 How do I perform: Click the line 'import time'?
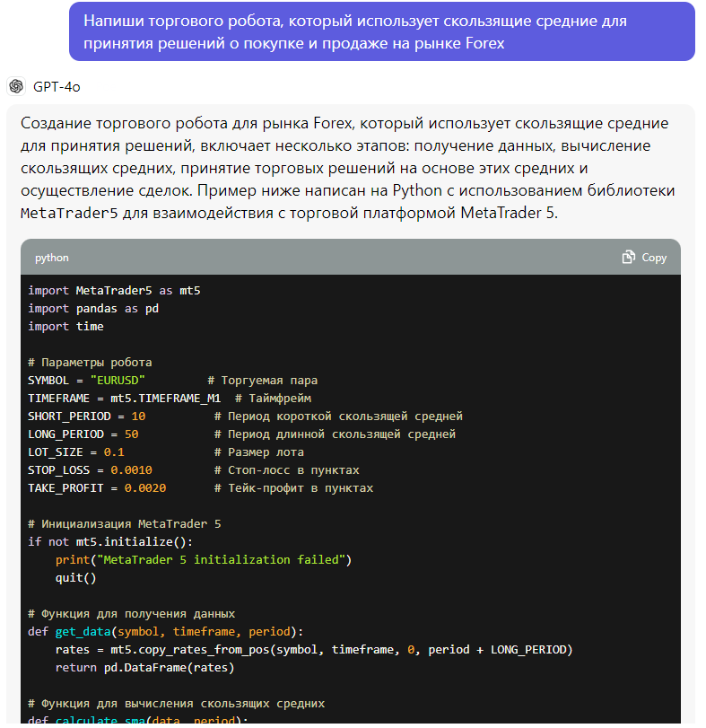(65, 327)
